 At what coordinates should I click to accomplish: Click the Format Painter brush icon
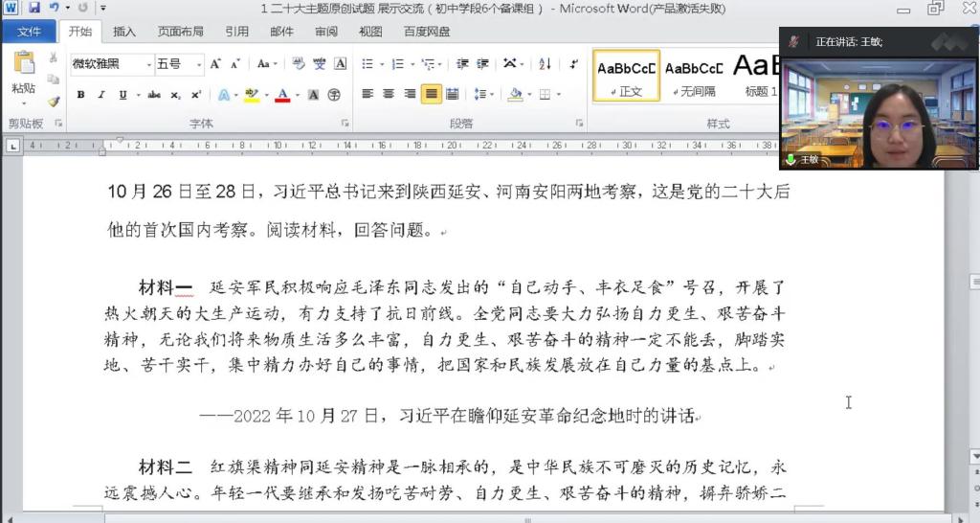click(54, 101)
